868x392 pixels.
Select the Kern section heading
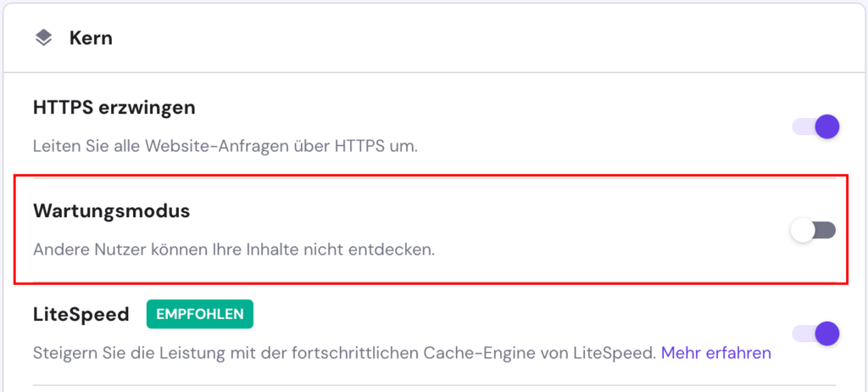[x=91, y=38]
